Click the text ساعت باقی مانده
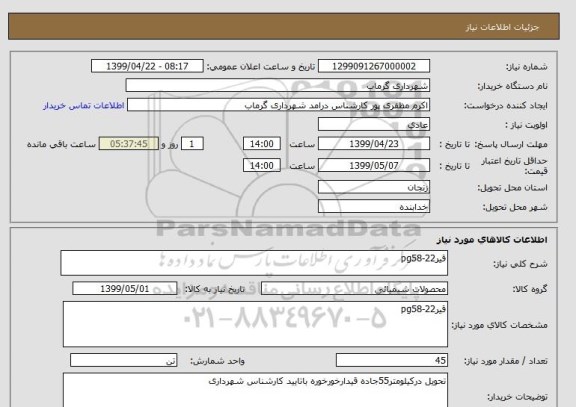The image size is (576, 407). click(x=61, y=144)
